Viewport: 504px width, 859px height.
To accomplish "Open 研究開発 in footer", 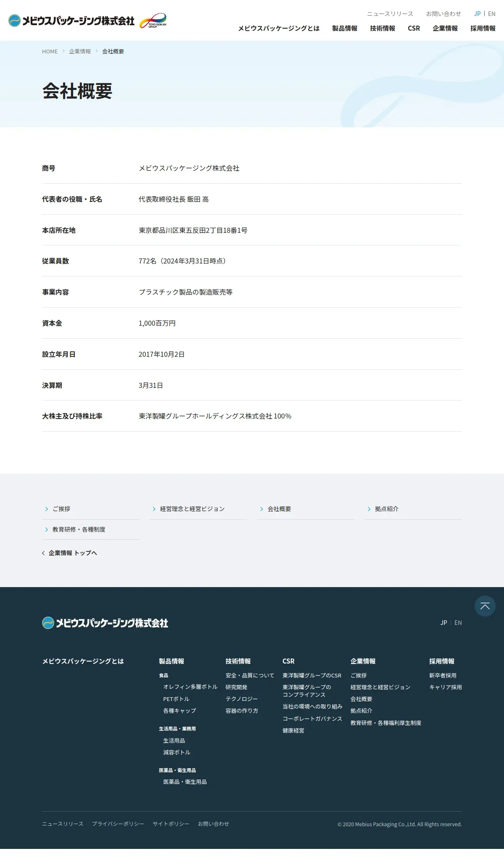I will (236, 687).
